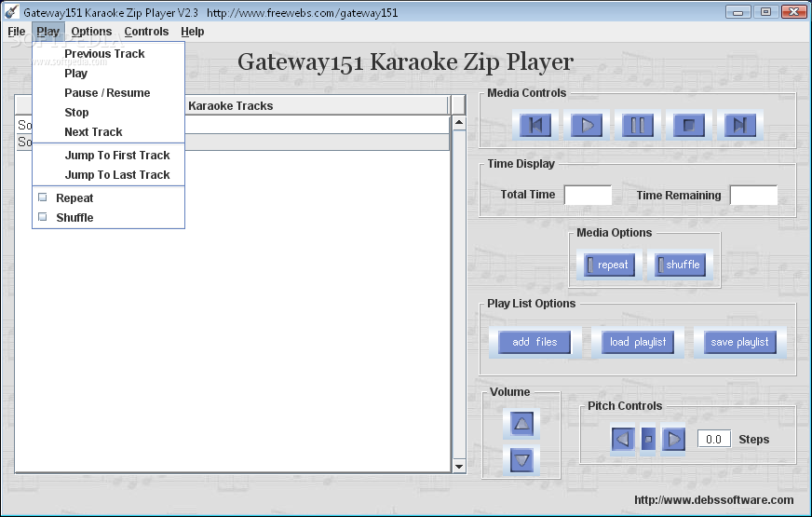812x517 pixels.
Task: Click the Total Time field
Action: (x=588, y=196)
